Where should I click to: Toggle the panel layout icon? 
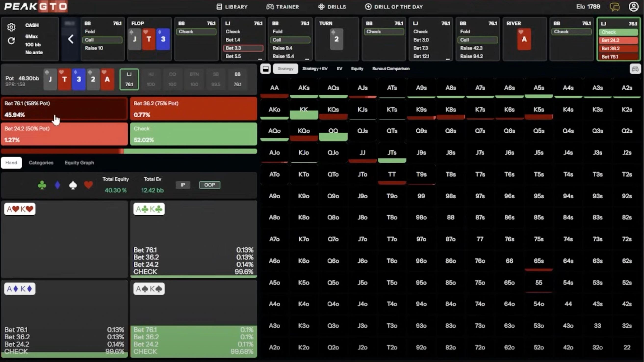point(266,69)
